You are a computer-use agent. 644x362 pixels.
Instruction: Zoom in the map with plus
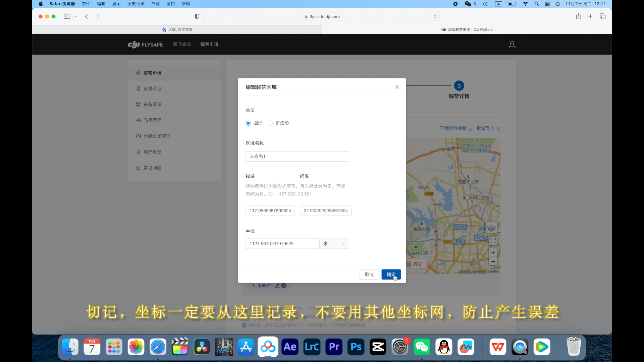click(493, 253)
